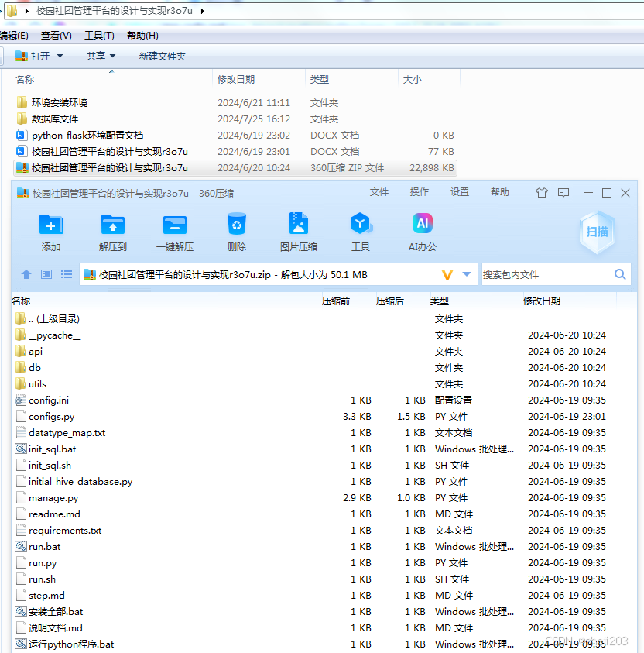
Task: Click the up-arrow to go to parent folder
Action: [26, 274]
